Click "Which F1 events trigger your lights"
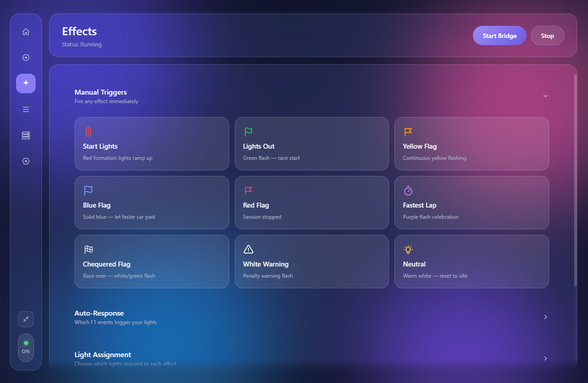The width and height of the screenshot is (588, 383). pyautogui.click(x=116, y=322)
